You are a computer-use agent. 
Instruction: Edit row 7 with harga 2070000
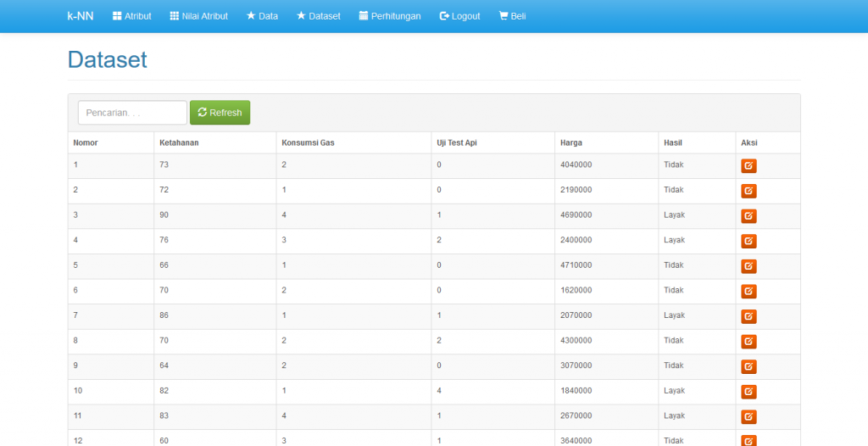(x=748, y=316)
